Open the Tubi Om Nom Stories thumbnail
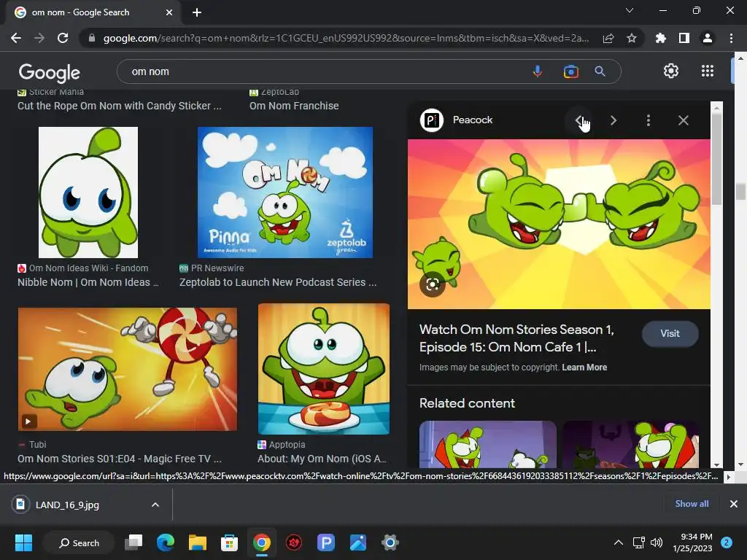Image resolution: width=747 pixels, height=560 pixels. (x=127, y=369)
